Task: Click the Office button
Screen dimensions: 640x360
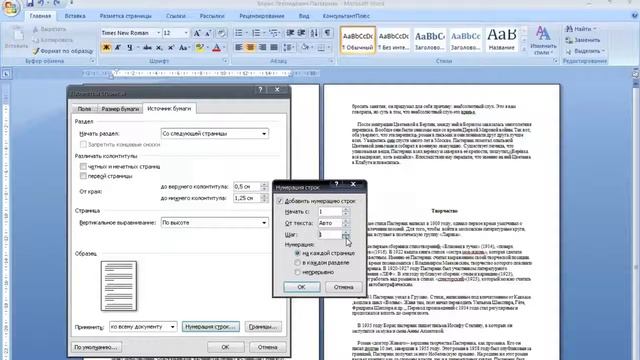Action: coord(11,8)
